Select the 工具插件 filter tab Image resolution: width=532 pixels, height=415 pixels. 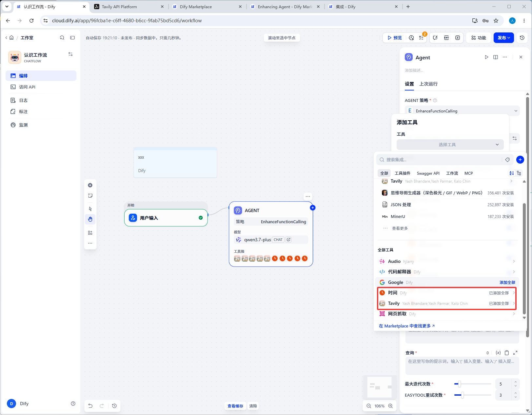(x=403, y=173)
